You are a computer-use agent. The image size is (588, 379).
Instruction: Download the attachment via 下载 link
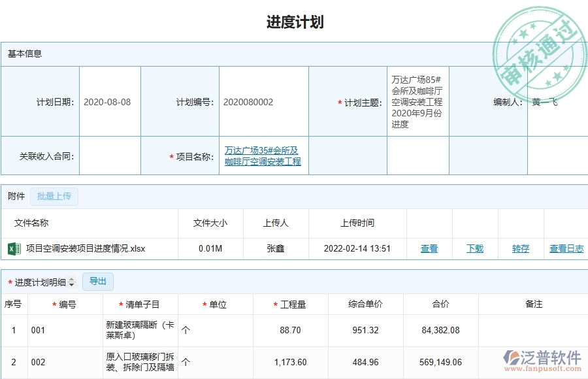coord(474,249)
